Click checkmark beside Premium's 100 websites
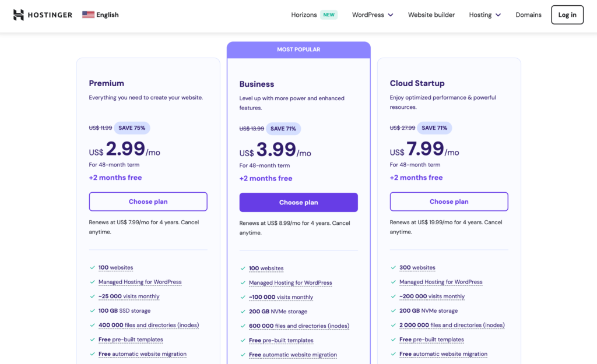This screenshot has width=597, height=364. 92,267
